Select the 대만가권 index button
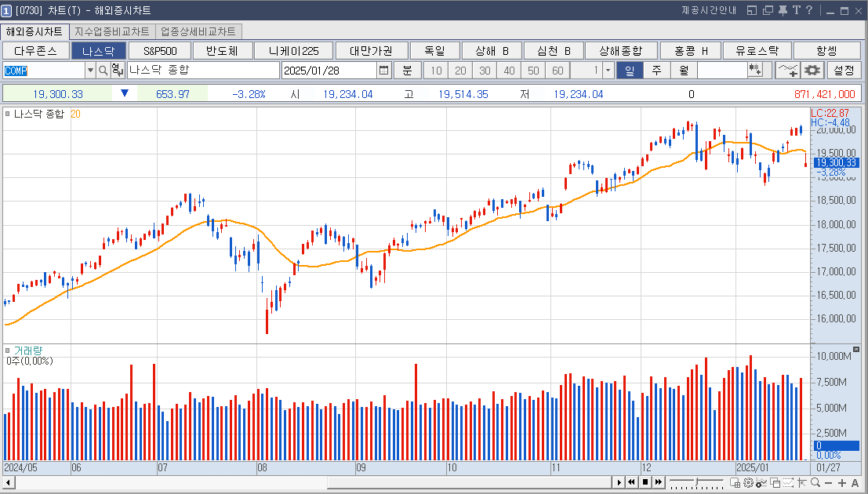 click(372, 51)
